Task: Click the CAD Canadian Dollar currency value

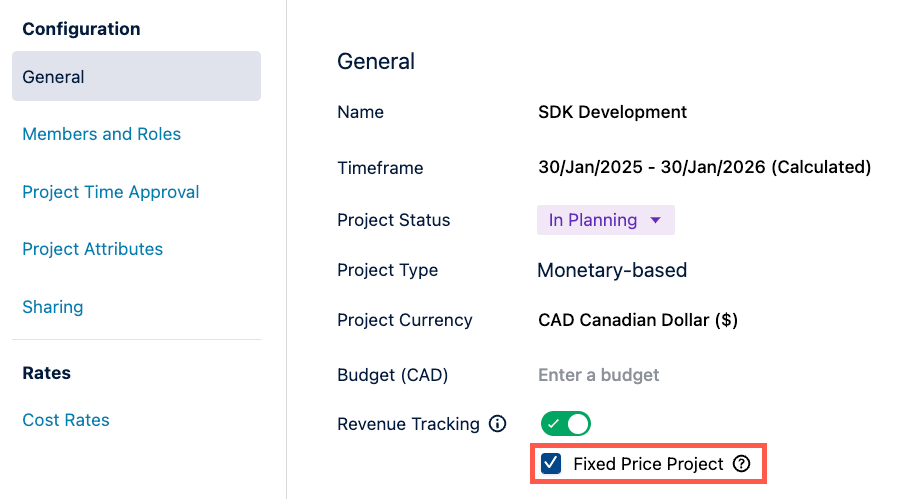Action: tap(637, 321)
